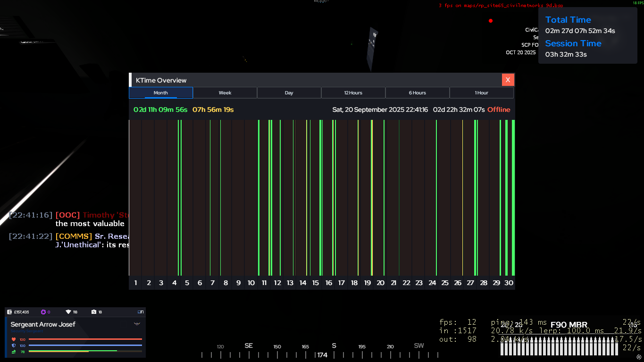Screen dimensions: 644x362
Task: Switch to the Week tab
Action: point(225,93)
